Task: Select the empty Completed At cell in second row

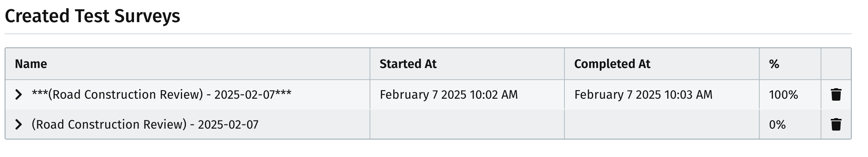Action: point(661,124)
